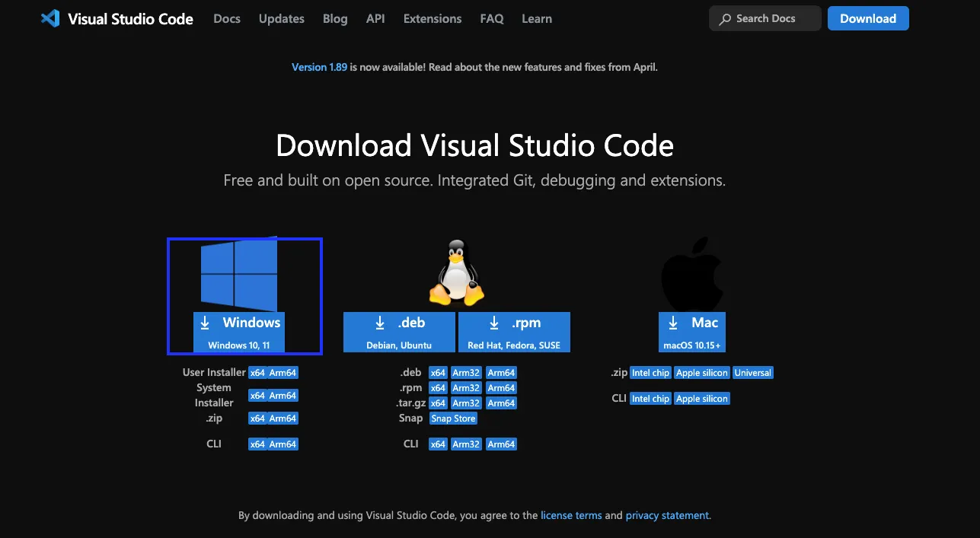Screen dimensions: 980x538
Task: Choose Arm64 for Windows System Installer
Action: 283,396
